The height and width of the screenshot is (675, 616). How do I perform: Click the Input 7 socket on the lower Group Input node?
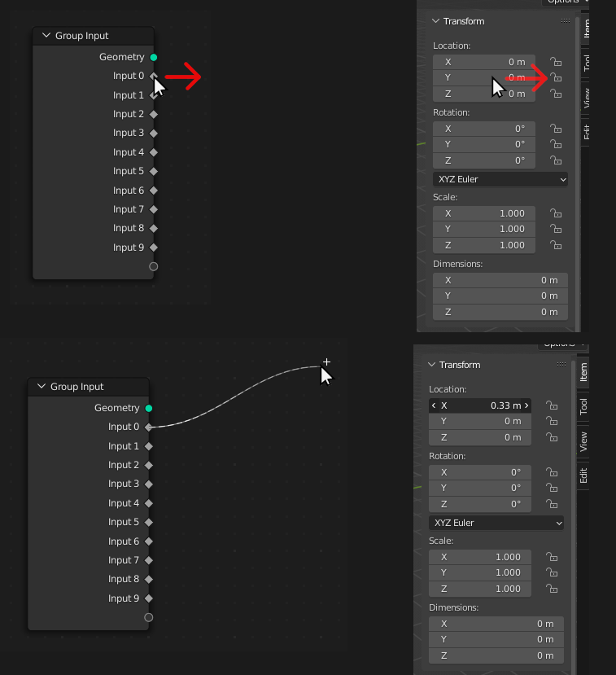149,560
